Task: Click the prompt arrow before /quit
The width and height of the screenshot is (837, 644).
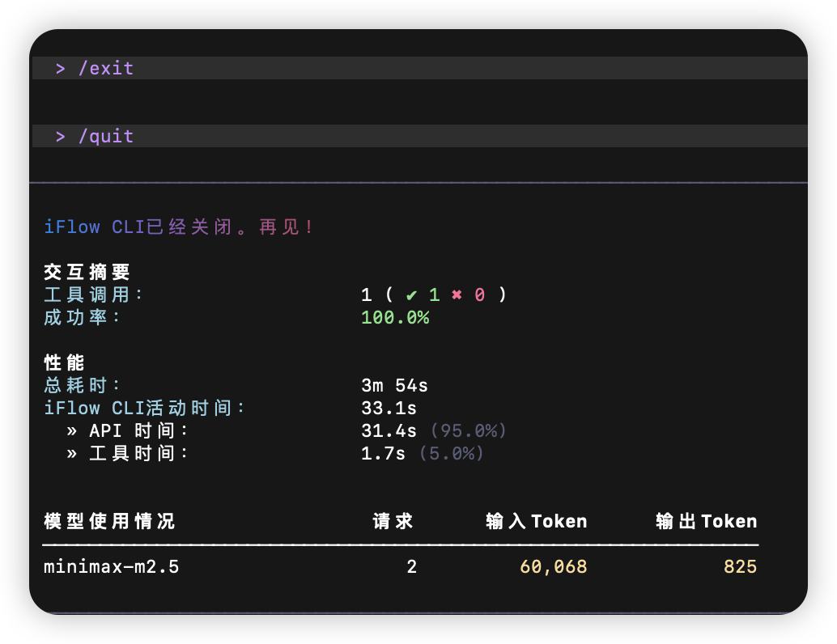Action: coord(61,137)
